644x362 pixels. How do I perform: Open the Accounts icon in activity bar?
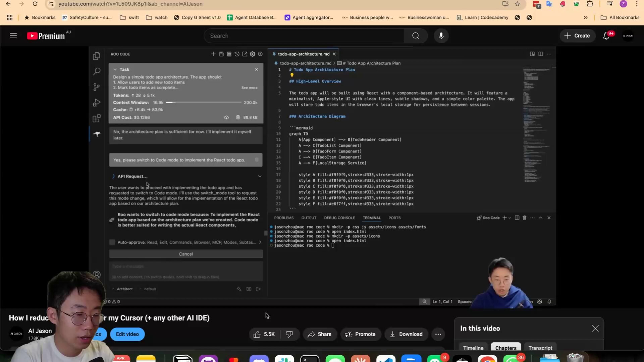tap(97, 275)
